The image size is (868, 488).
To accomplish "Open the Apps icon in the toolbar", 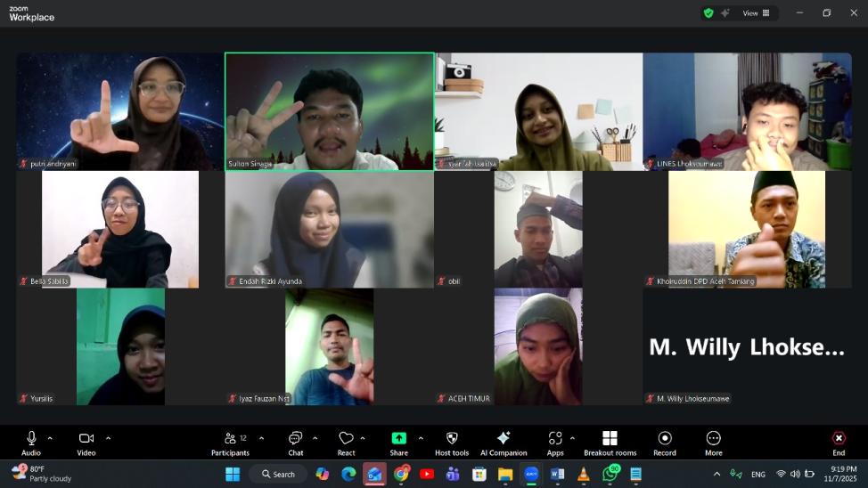I will click(x=555, y=438).
